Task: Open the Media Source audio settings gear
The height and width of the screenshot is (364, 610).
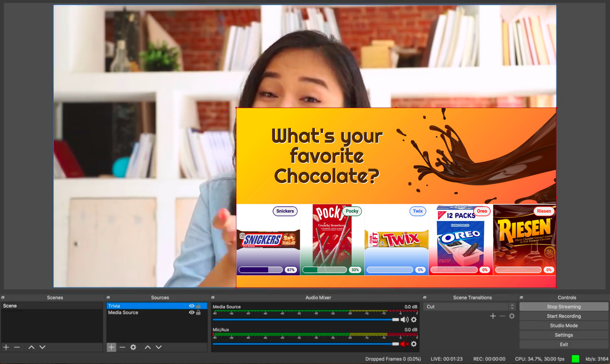Action: [x=414, y=319]
